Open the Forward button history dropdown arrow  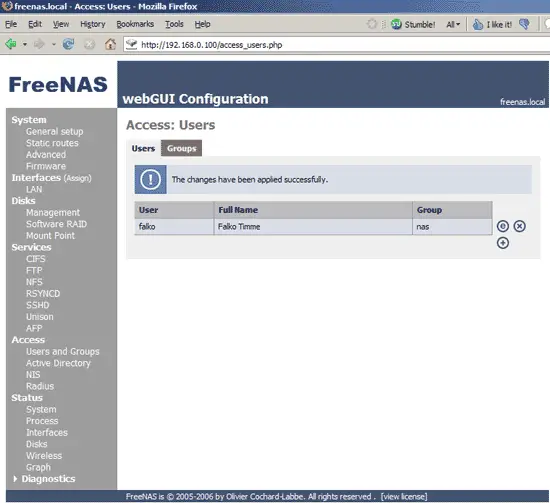pyautogui.click(x=54, y=45)
